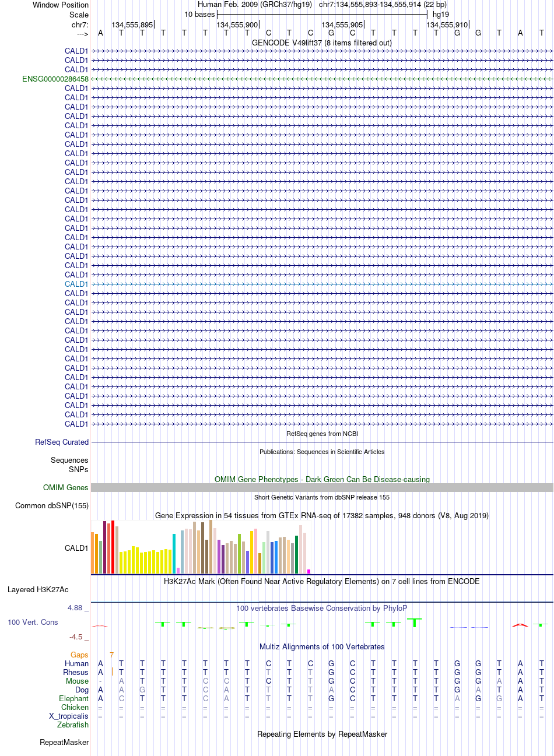Click the cyan bar in GTEx expression chart
Screen dimensions: 554x756
pyautogui.click(x=174, y=553)
